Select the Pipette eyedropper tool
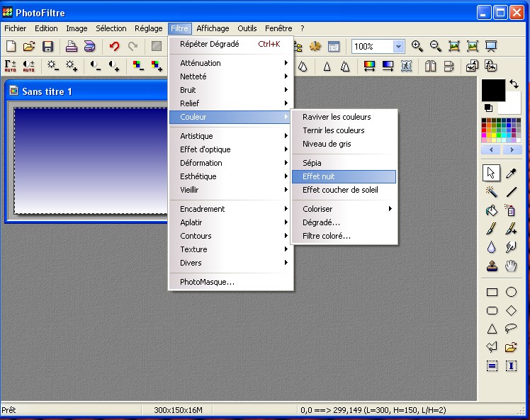Screen dimensions: 530x420 (511, 173)
